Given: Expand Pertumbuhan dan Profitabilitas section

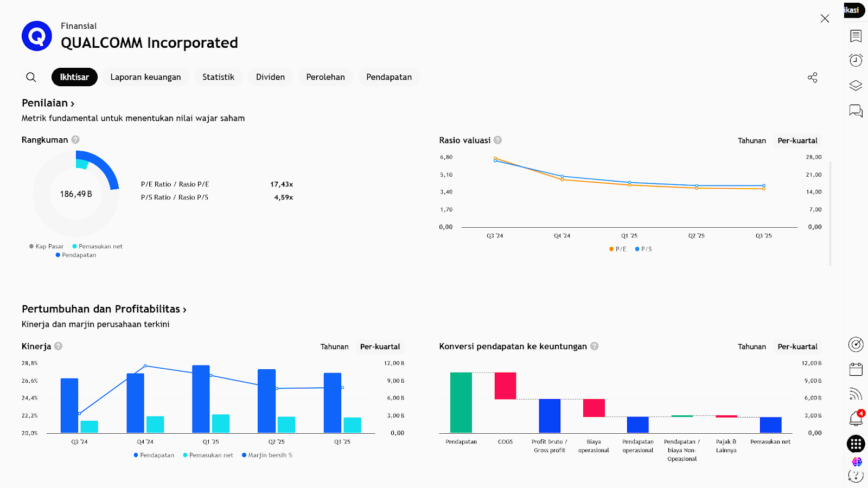Looking at the screenshot, I should coord(104,309).
